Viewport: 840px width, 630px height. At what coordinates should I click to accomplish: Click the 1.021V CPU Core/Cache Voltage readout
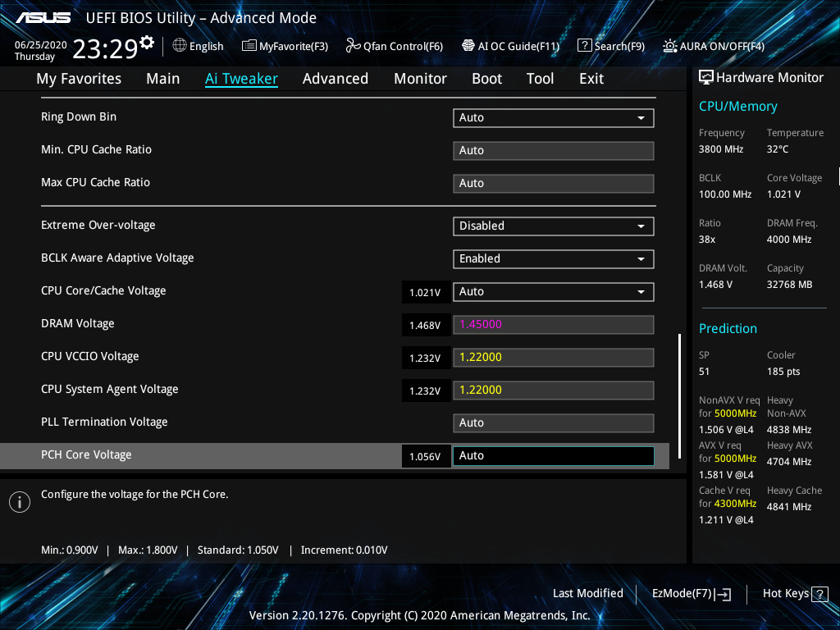click(x=426, y=293)
